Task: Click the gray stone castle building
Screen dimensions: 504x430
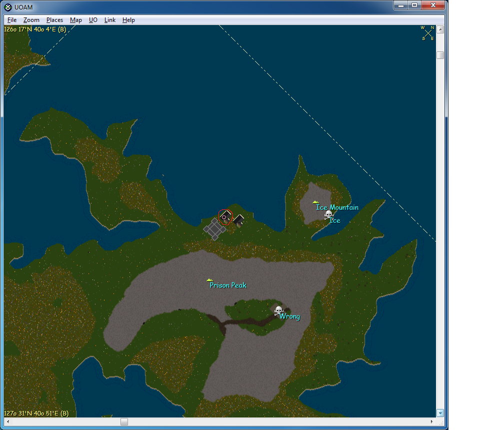Action: point(214,229)
